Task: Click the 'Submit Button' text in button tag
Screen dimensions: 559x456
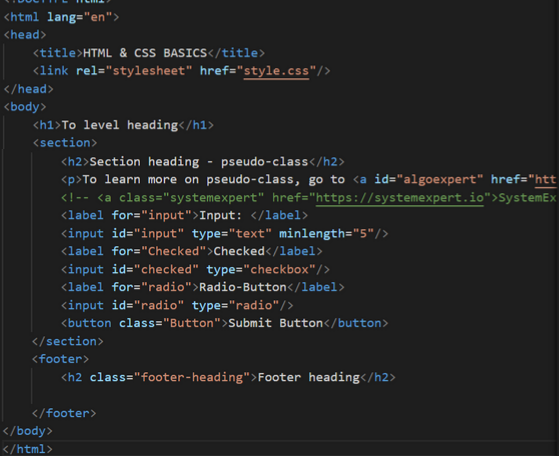Action: [275, 323]
